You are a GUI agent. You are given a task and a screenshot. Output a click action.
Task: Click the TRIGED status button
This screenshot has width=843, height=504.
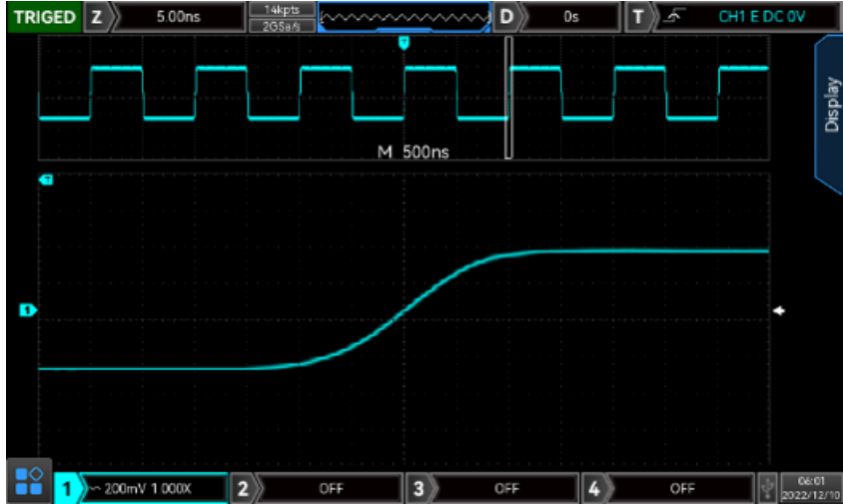[43, 17]
